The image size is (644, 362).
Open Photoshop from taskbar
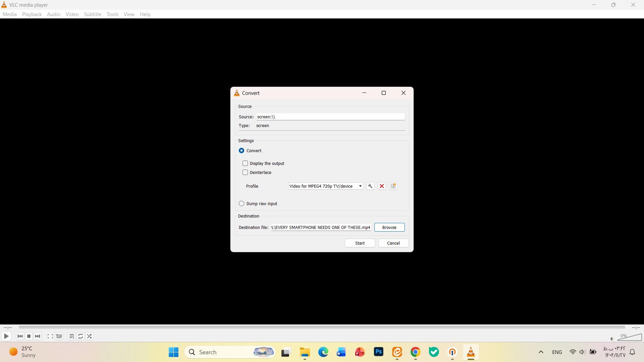point(379,352)
